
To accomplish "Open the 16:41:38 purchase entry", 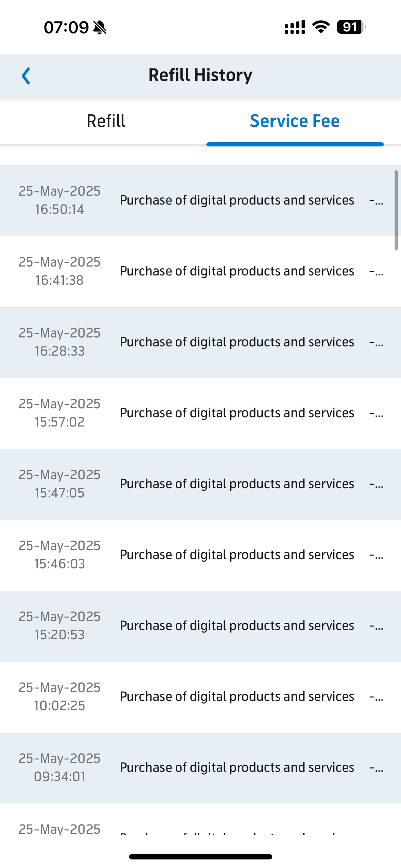I will pyautogui.click(x=200, y=272).
